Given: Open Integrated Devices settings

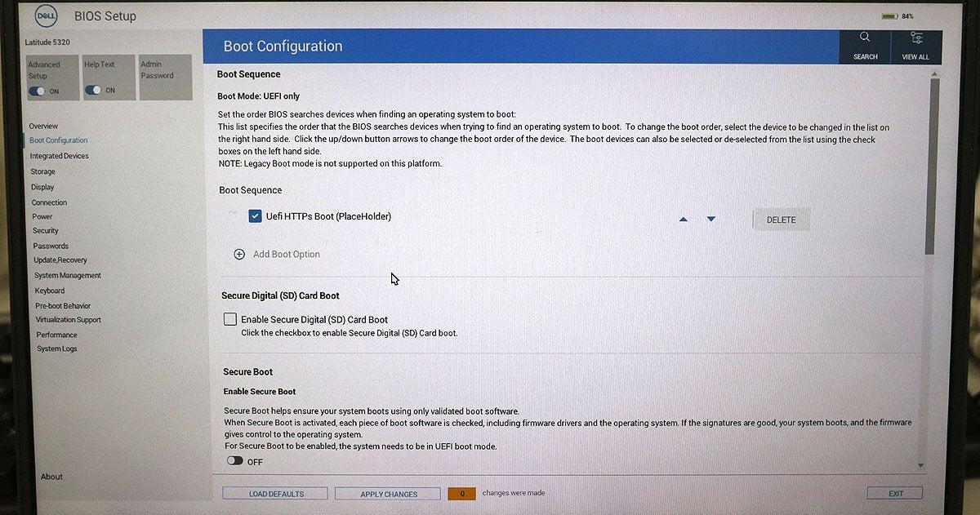Looking at the screenshot, I should coord(60,156).
